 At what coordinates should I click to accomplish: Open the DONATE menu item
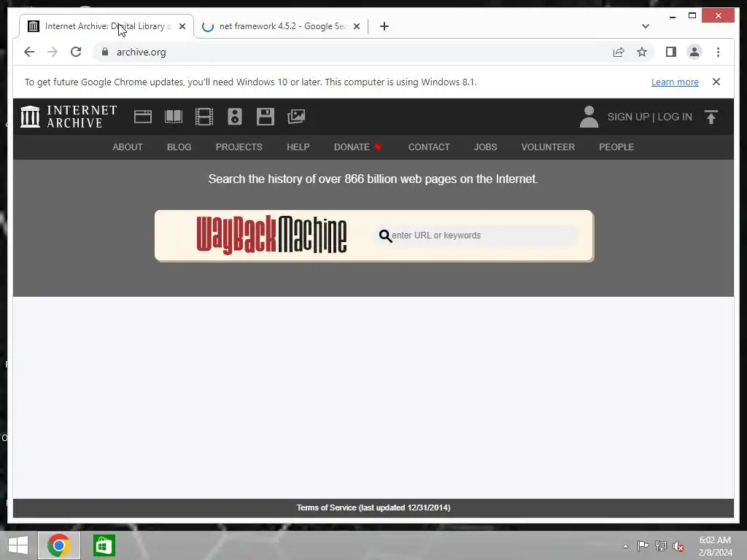click(x=357, y=147)
